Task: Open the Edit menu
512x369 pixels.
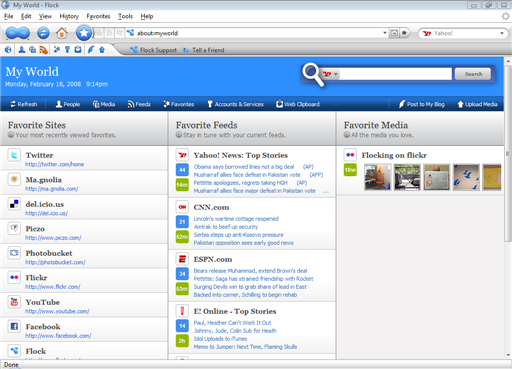Action: pos(26,16)
